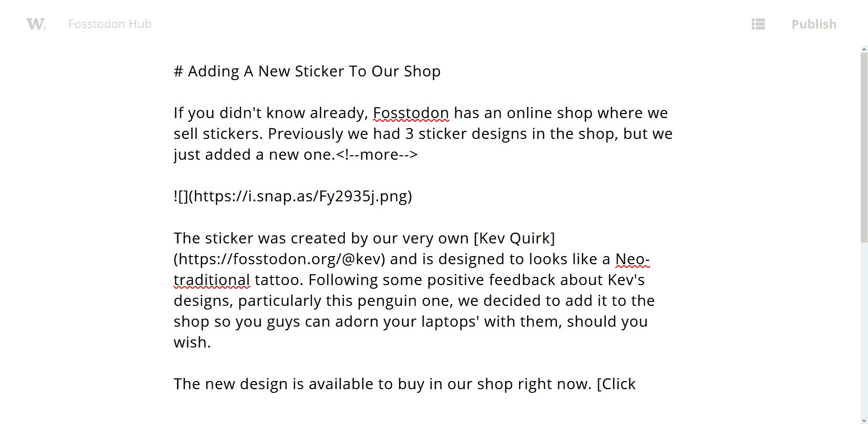This screenshot has width=868, height=424.
Task: Click the [Kev Quirk] link text
Action: pos(514,238)
